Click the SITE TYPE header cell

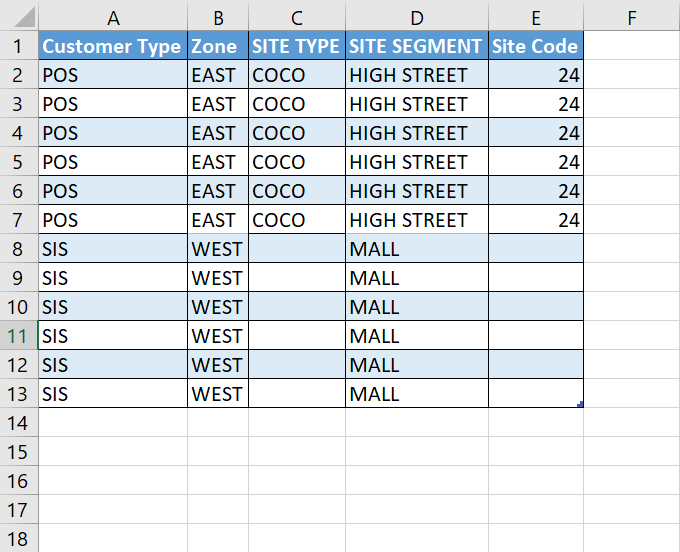(297, 46)
